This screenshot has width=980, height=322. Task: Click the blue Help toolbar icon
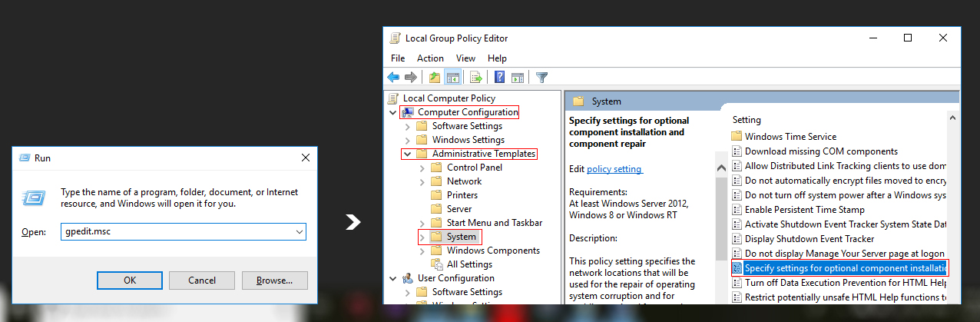click(500, 77)
